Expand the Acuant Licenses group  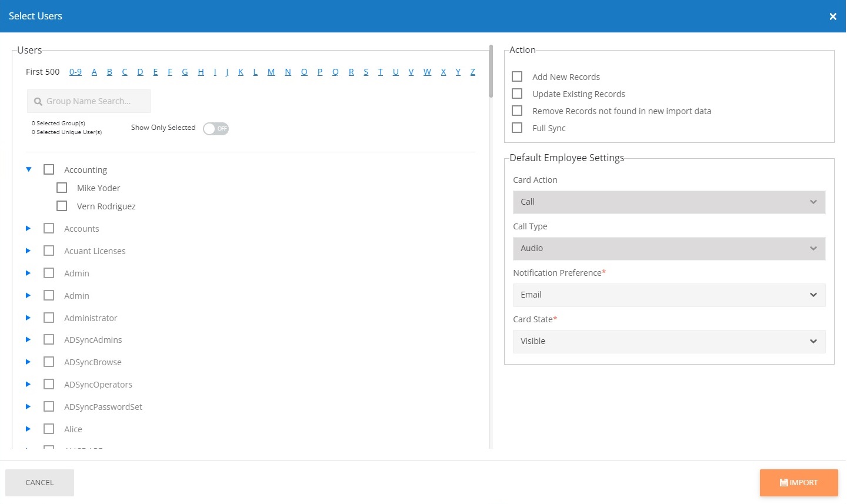[x=28, y=251]
